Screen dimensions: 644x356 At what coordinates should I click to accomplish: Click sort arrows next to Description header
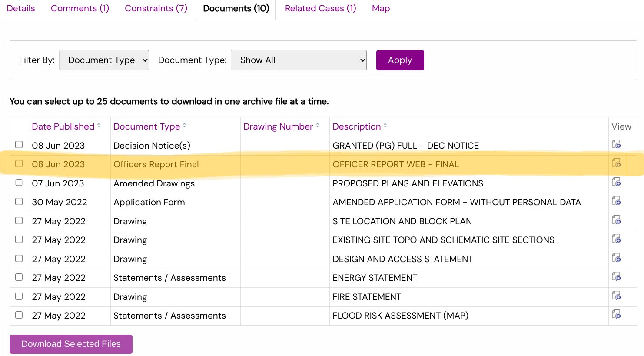click(x=385, y=126)
